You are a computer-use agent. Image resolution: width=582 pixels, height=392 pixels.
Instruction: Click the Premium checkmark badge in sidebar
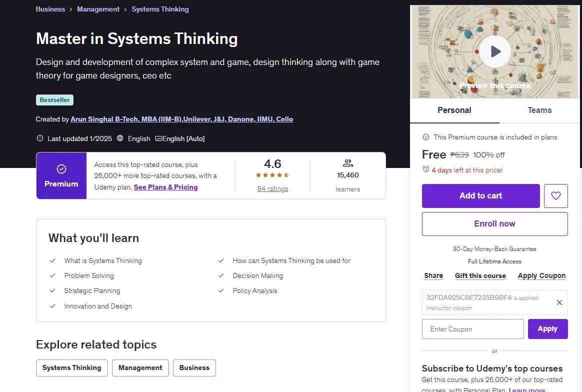[x=426, y=137]
